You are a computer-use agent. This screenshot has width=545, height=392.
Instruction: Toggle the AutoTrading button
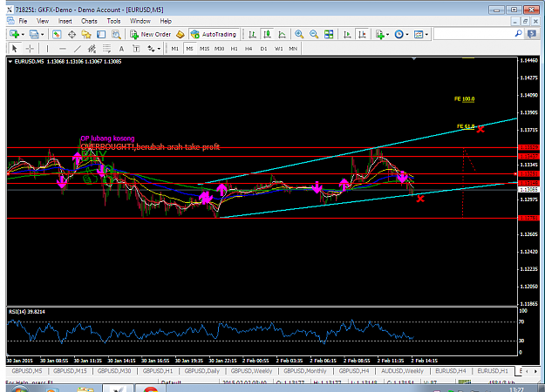point(214,34)
